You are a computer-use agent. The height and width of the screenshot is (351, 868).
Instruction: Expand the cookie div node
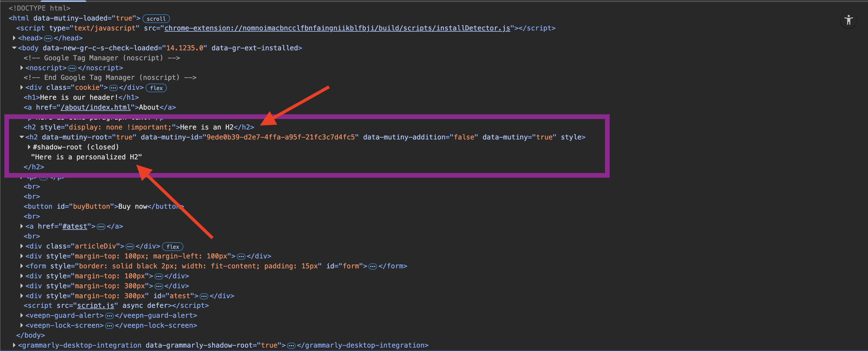pos(21,88)
